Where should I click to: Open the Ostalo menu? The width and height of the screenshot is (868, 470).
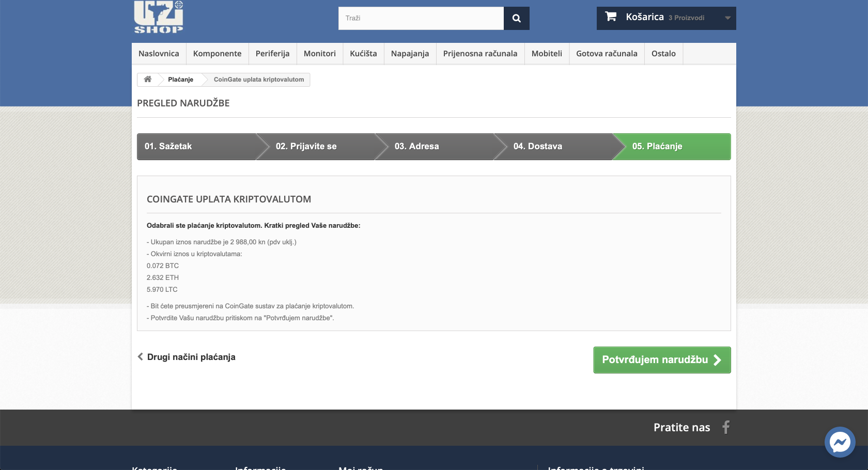pos(664,54)
